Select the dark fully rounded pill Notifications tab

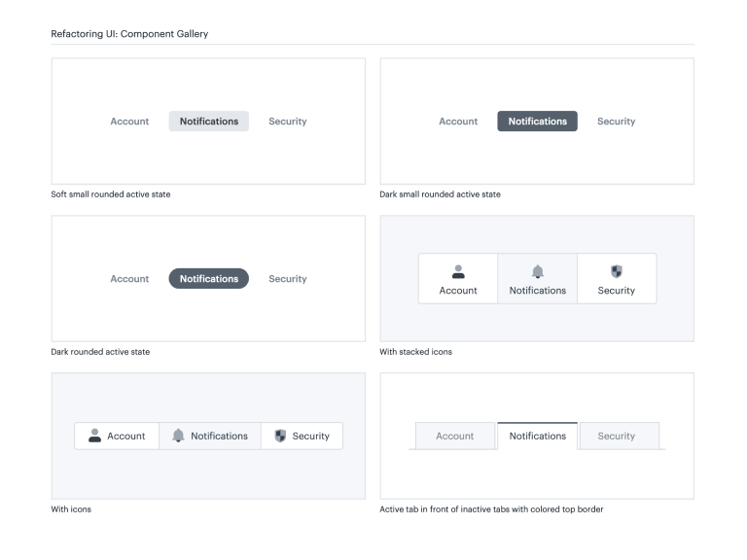pos(208,279)
